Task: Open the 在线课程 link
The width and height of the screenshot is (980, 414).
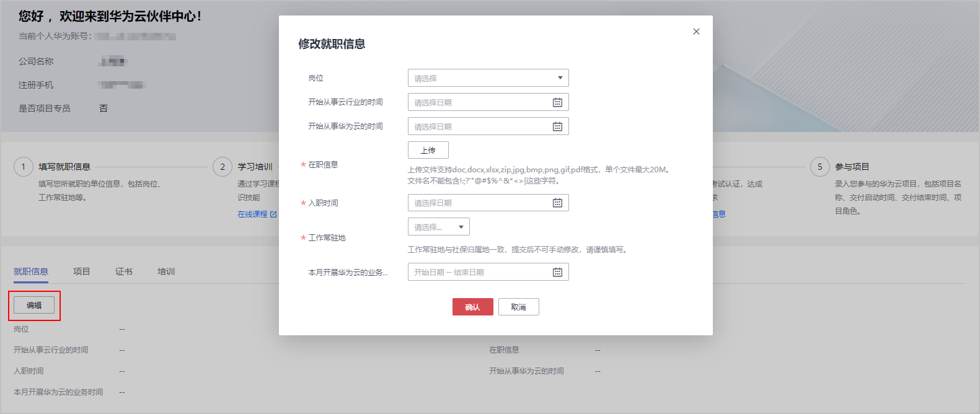Action: [252, 214]
